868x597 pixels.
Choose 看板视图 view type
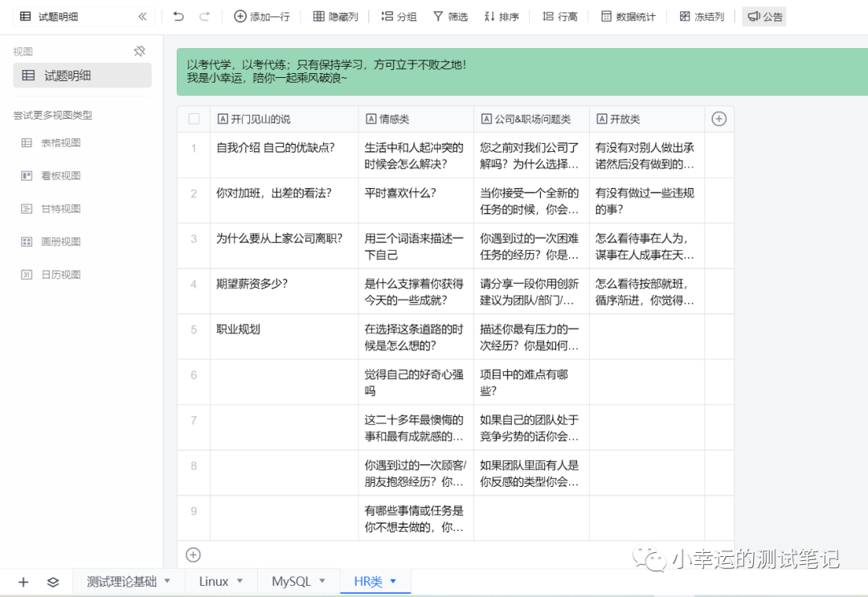click(x=52, y=176)
